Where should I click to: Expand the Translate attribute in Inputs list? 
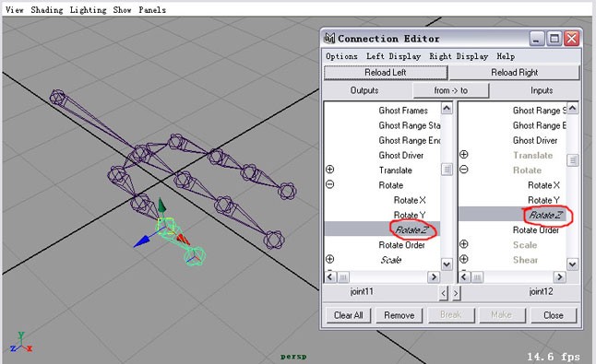[464, 155]
